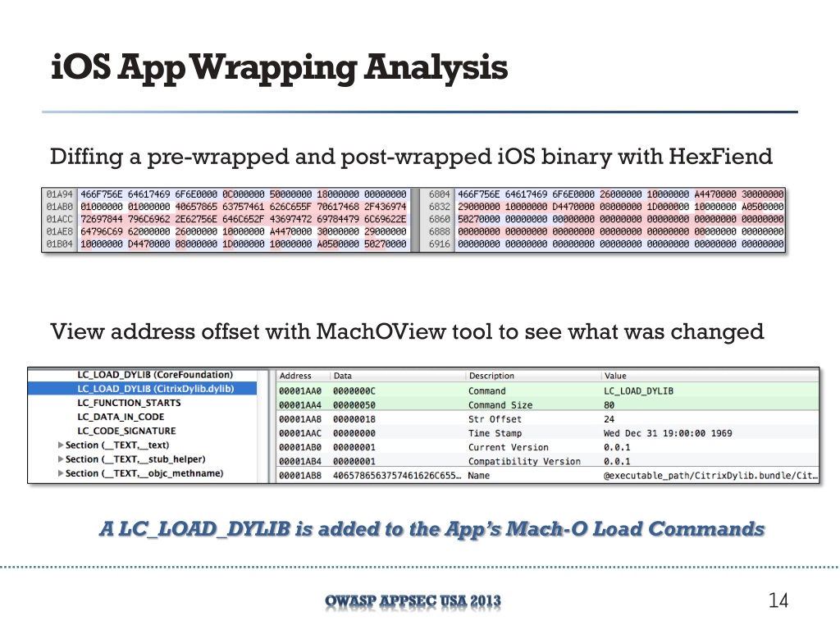The image size is (840, 630).
Task: Select LC_DATA_IN_CODE load command
Action: pos(121,417)
